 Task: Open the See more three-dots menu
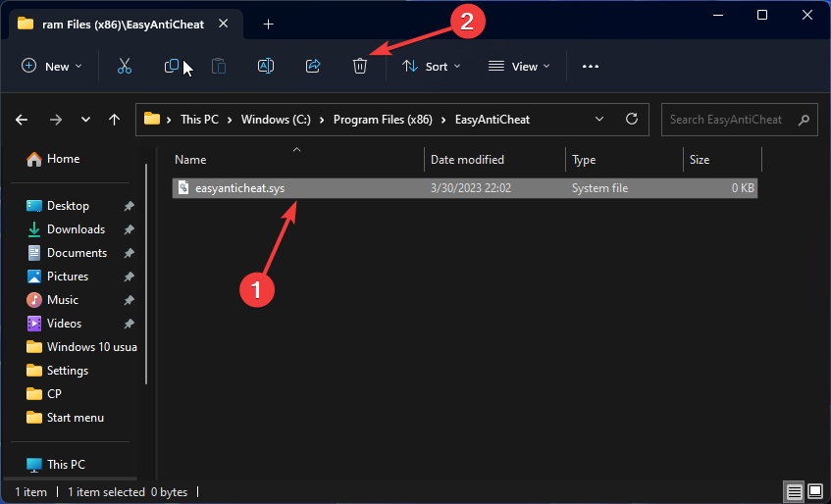[x=591, y=66]
